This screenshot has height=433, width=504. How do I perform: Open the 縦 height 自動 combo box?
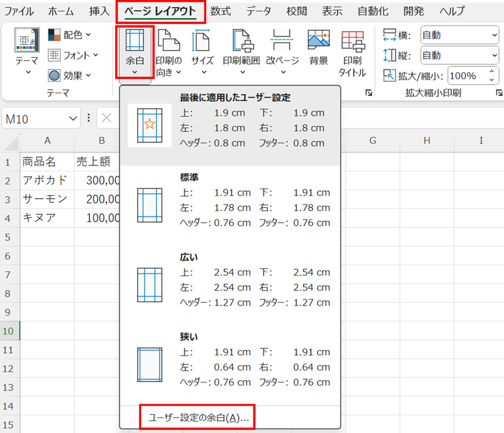tap(459, 55)
